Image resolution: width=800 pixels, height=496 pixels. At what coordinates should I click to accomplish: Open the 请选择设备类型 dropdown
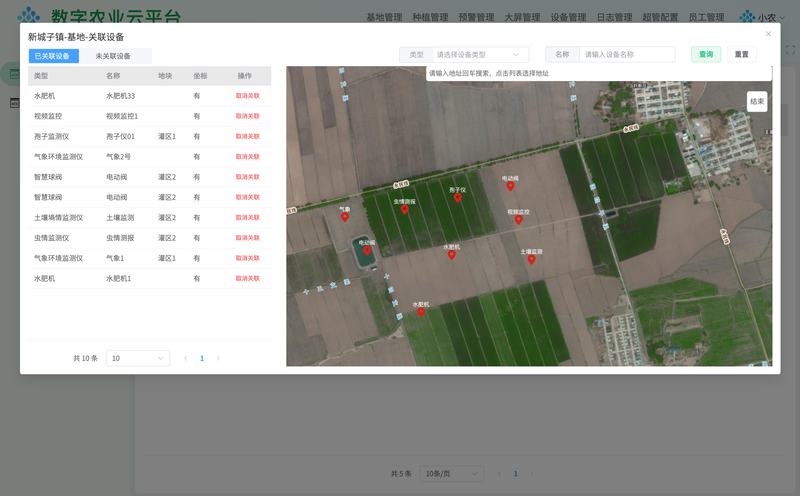click(x=481, y=55)
